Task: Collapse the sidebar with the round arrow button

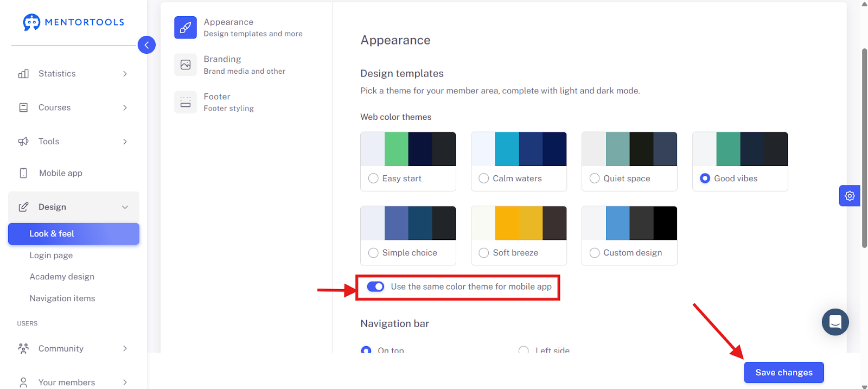Action: (x=146, y=45)
